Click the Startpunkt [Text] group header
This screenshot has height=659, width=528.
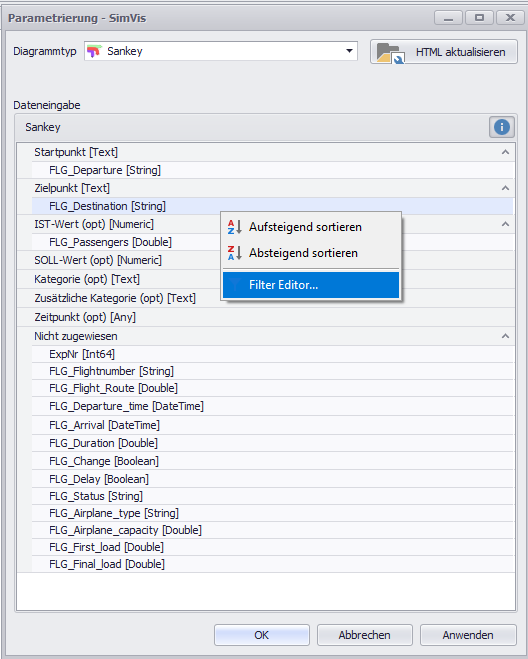(x=266, y=152)
